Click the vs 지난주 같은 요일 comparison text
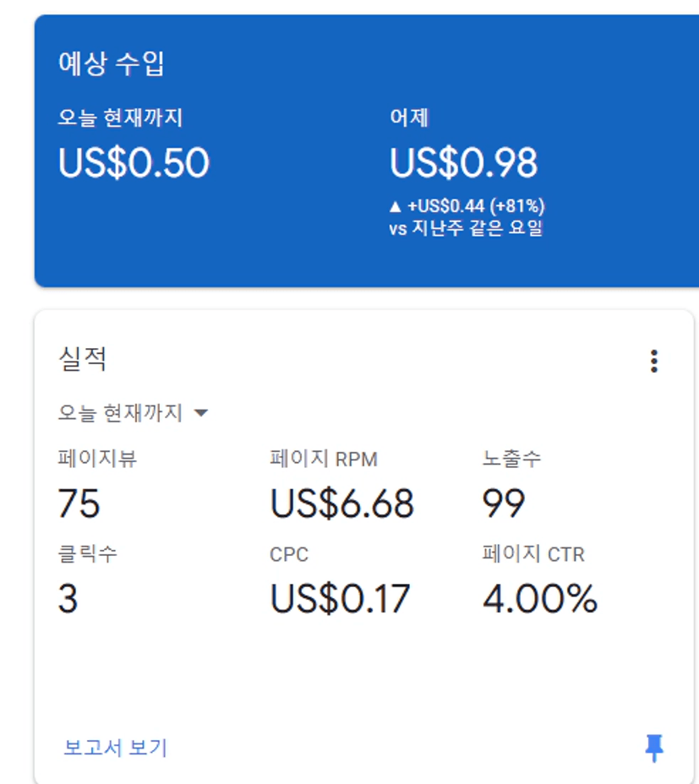This screenshot has width=699, height=784. (x=466, y=228)
